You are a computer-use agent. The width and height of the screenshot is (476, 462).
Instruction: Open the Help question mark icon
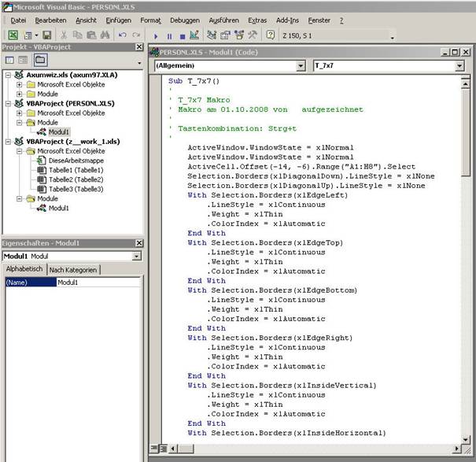pyautogui.click(x=271, y=35)
